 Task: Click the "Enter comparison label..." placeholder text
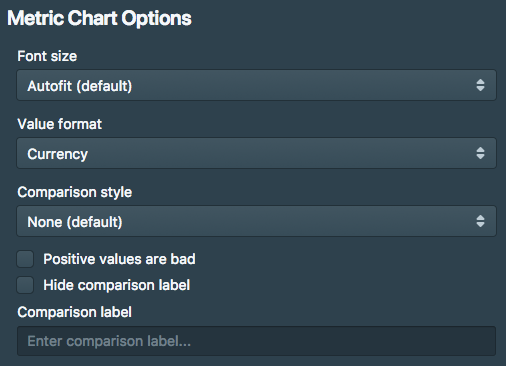click(109, 341)
